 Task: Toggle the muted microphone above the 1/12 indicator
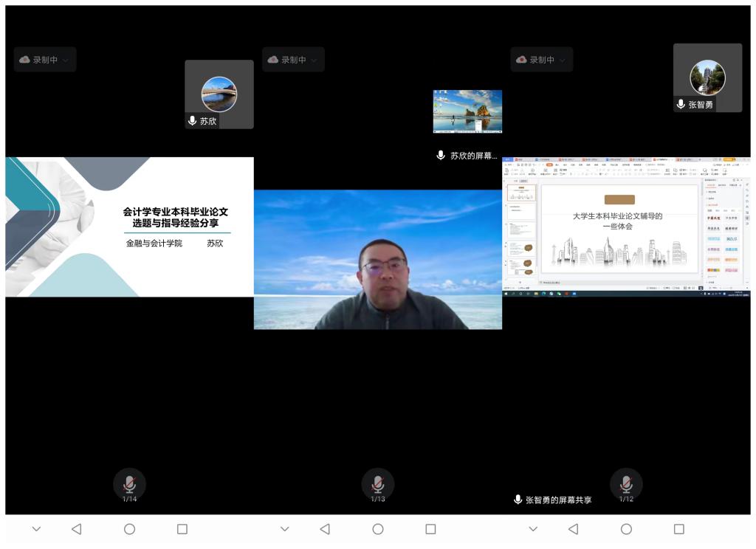pos(626,483)
